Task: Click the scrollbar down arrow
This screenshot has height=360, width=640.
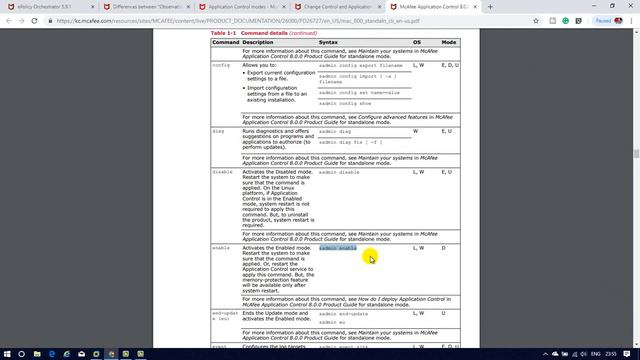Action: (636, 345)
